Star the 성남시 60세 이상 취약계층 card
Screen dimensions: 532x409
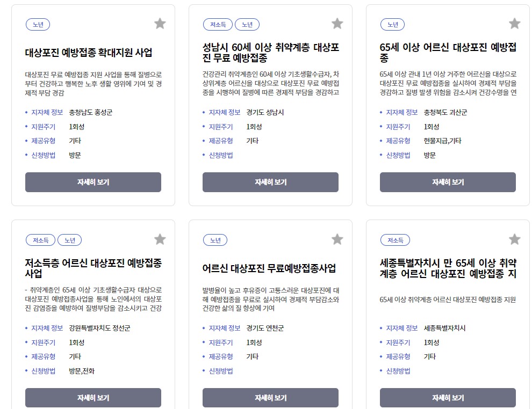(x=337, y=23)
